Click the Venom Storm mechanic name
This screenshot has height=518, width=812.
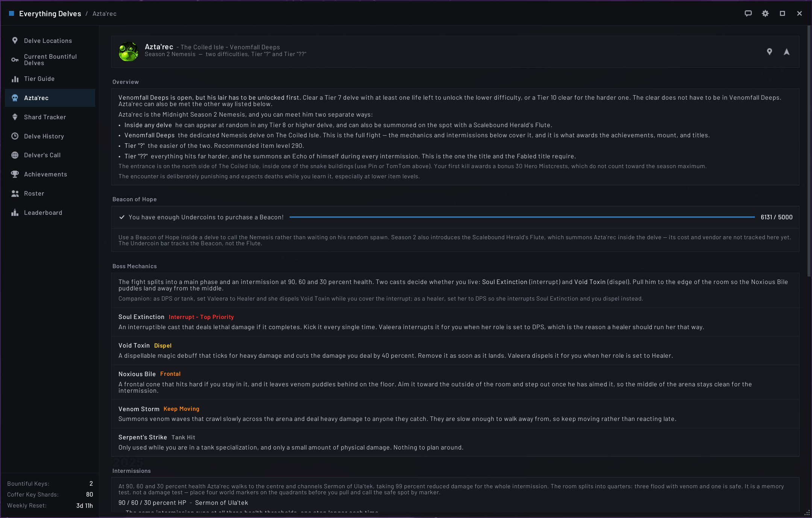pos(139,409)
